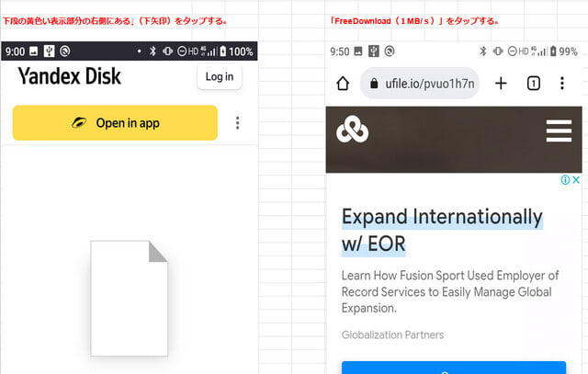Tap the ad info (i) icon
Image resolution: width=588 pixels, height=374 pixels.
pos(565,180)
